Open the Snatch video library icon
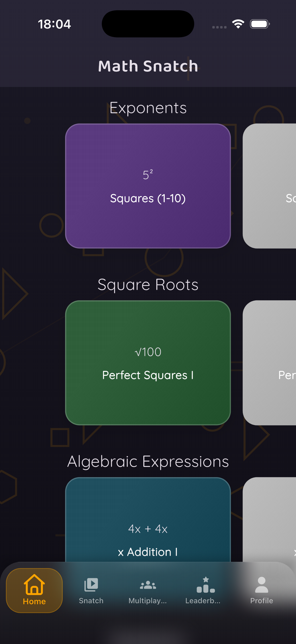The height and width of the screenshot is (644, 296). click(x=91, y=585)
